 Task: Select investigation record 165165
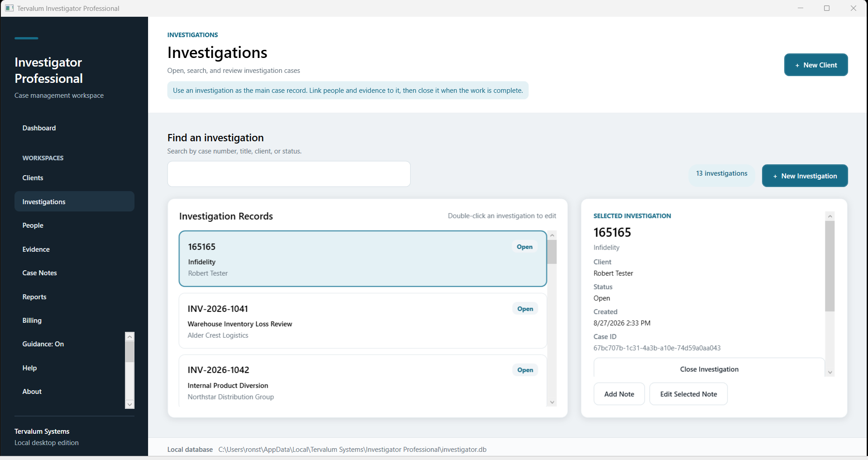[x=363, y=259]
